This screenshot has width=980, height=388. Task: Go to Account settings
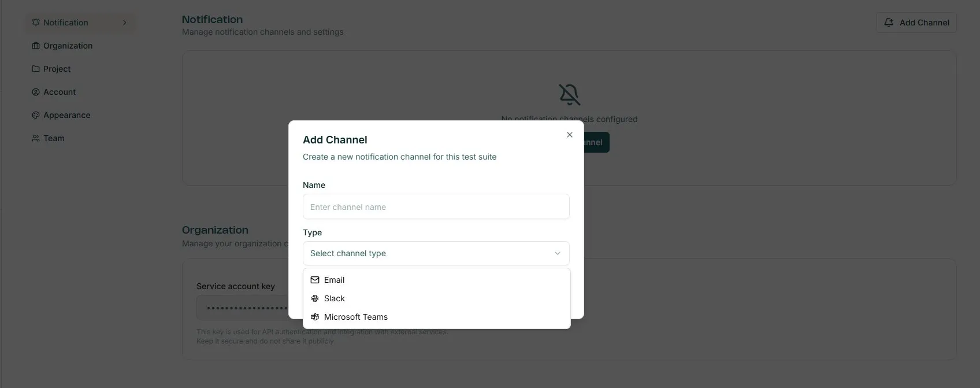[80, 92]
